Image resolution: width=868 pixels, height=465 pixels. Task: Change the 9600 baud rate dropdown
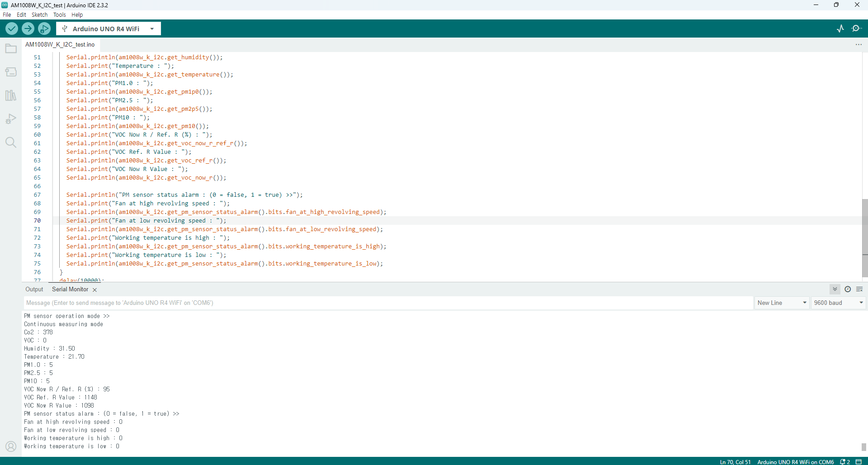[838, 303]
